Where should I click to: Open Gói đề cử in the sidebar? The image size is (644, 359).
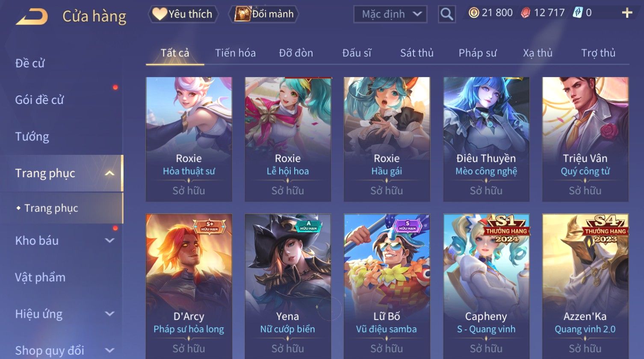[39, 100]
